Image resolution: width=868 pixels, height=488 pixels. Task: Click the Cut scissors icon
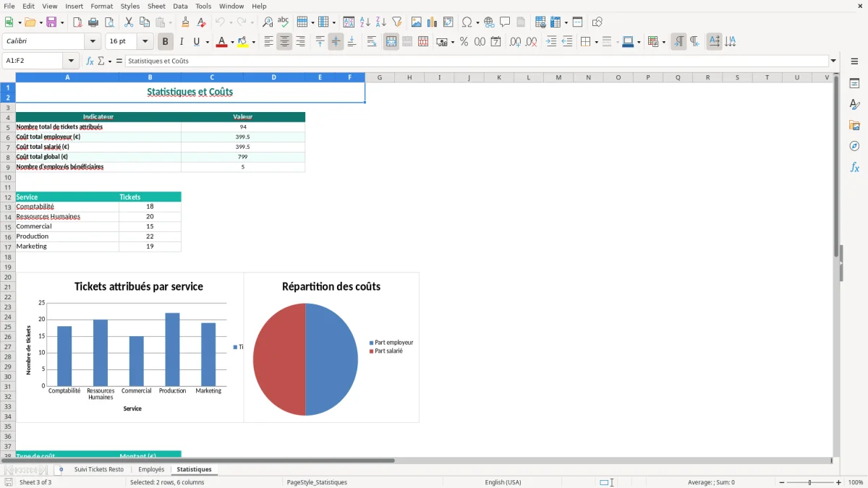(x=129, y=22)
